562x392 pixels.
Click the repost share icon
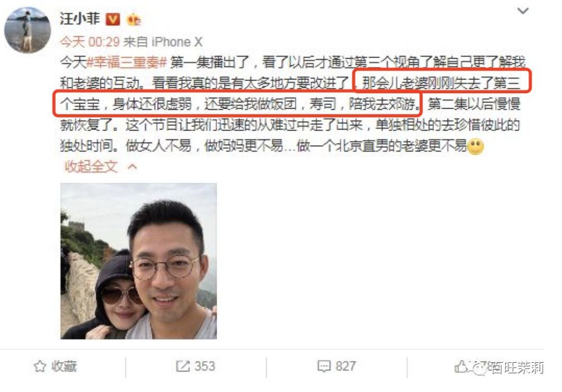[183, 366]
